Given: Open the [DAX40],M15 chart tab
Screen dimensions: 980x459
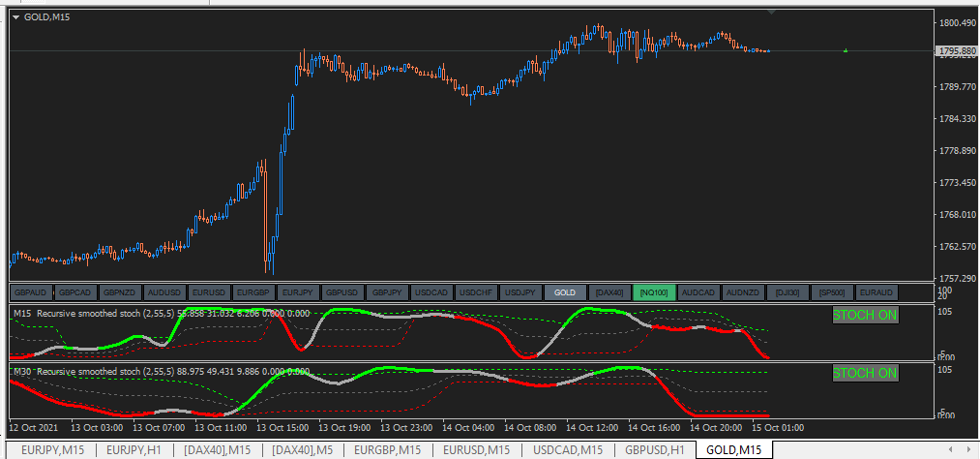Looking at the screenshot, I should pyautogui.click(x=217, y=449).
